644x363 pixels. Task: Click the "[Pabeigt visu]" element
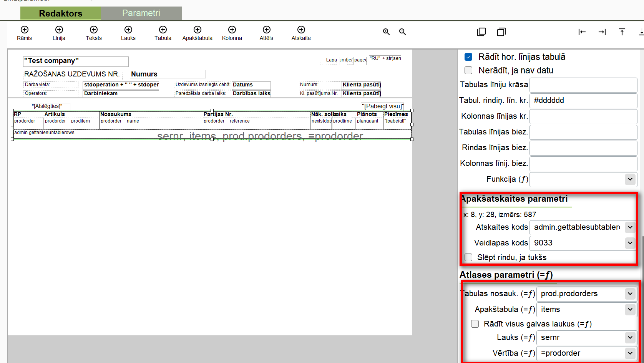pos(383,106)
